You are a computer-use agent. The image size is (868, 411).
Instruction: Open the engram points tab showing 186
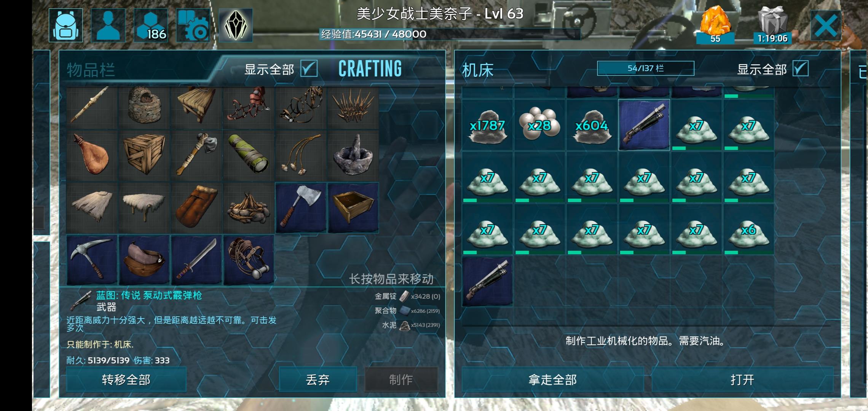(151, 25)
